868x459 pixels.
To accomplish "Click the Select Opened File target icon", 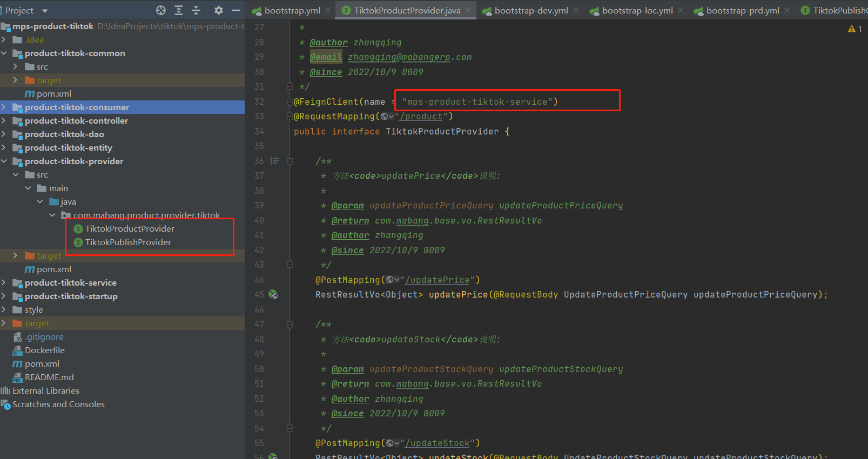I will 161,10.
